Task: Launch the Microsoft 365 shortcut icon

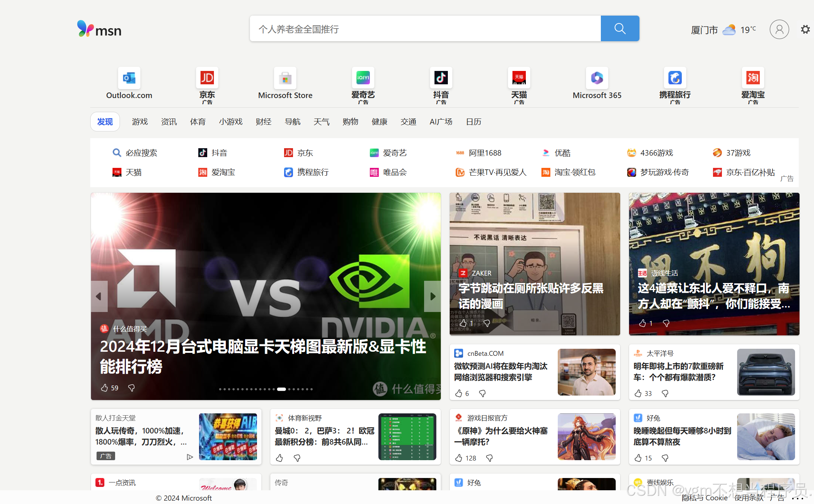Action: point(597,78)
